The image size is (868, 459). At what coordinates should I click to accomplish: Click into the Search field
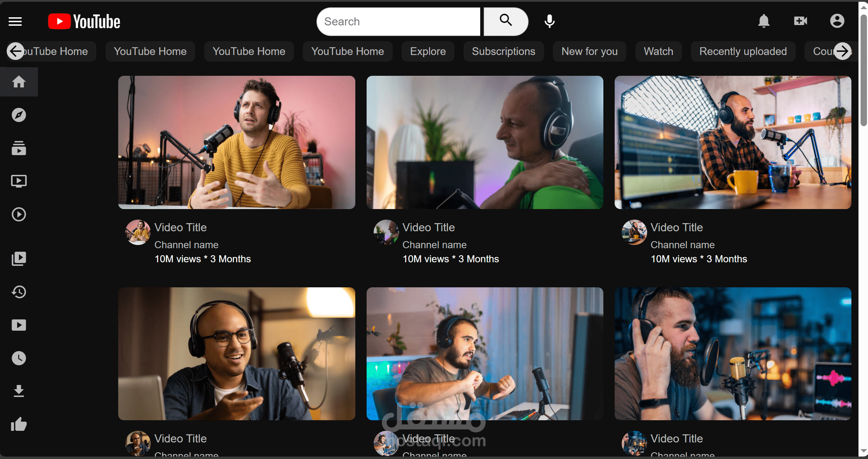pyautogui.click(x=399, y=22)
